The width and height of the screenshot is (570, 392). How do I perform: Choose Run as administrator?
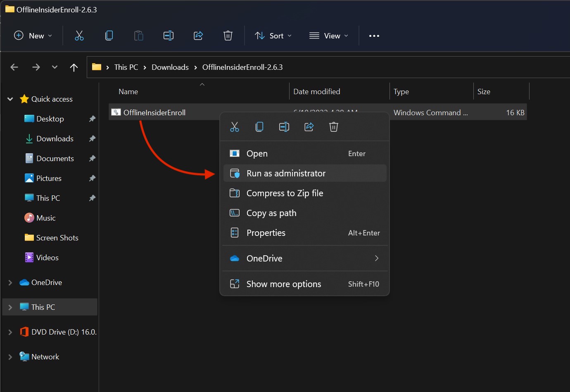point(305,173)
